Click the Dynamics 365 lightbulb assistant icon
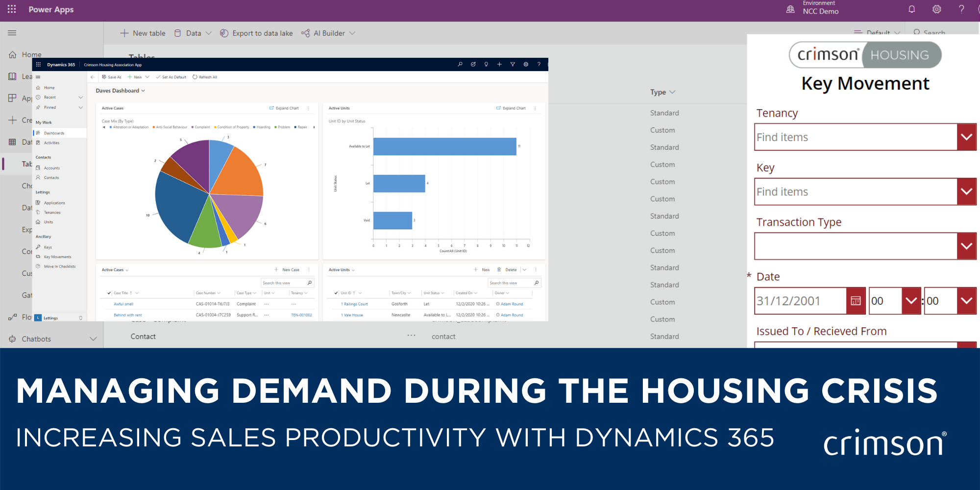This screenshot has width=980, height=490. tap(486, 64)
